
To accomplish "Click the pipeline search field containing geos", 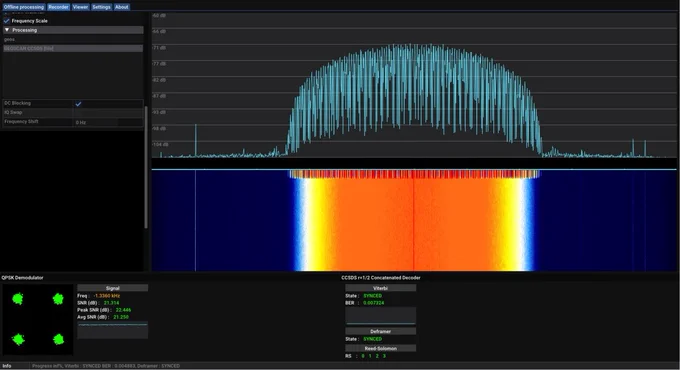I will [73, 39].
